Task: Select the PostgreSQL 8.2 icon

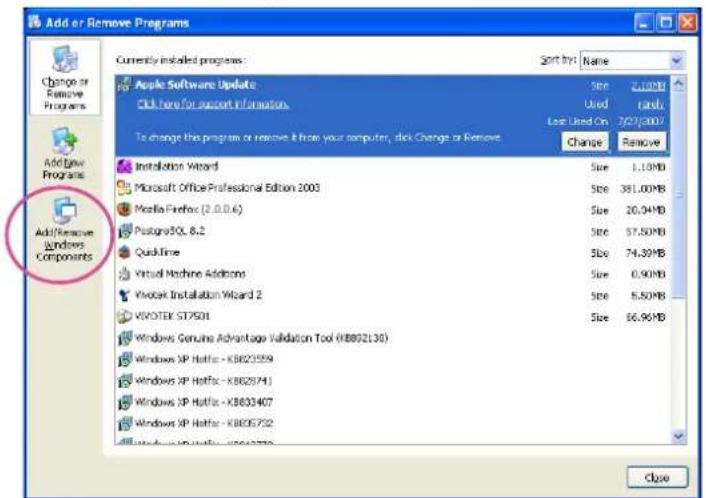Action: 124,231
